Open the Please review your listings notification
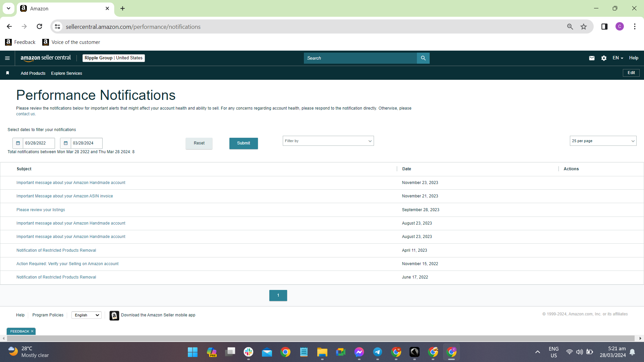This screenshot has height=362, width=644. click(41, 210)
